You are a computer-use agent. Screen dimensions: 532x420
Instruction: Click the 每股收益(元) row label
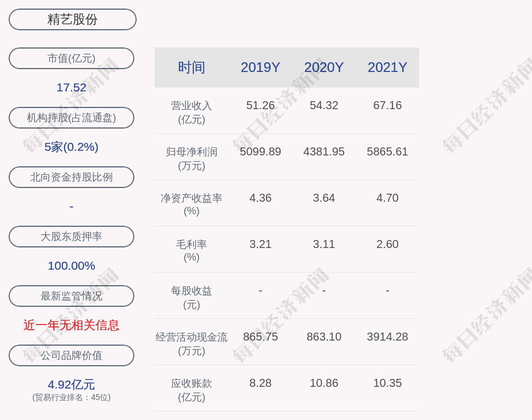(192, 297)
